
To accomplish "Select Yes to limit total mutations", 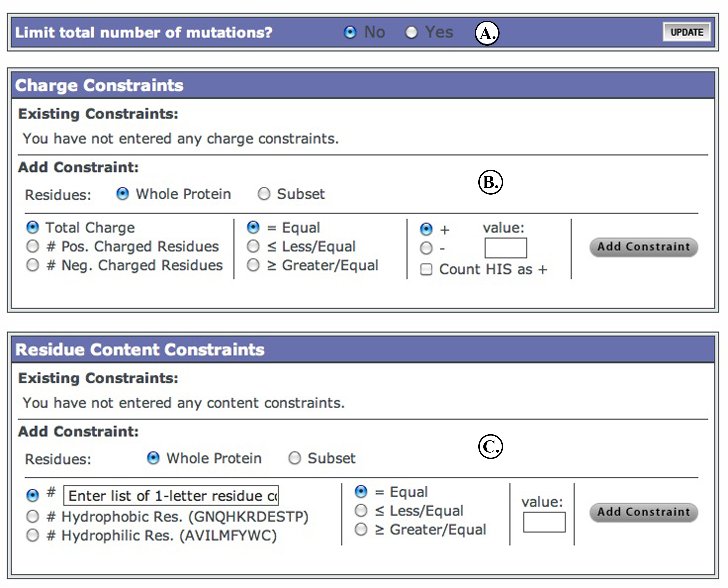I will [411, 33].
